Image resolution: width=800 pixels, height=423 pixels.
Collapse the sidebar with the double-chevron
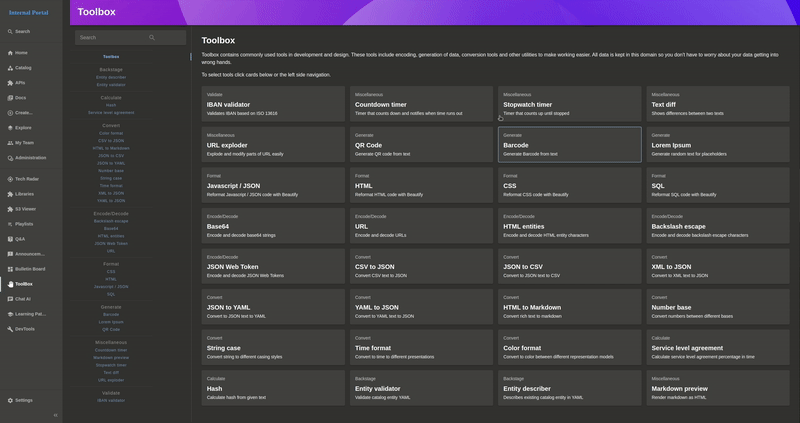click(x=55, y=414)
